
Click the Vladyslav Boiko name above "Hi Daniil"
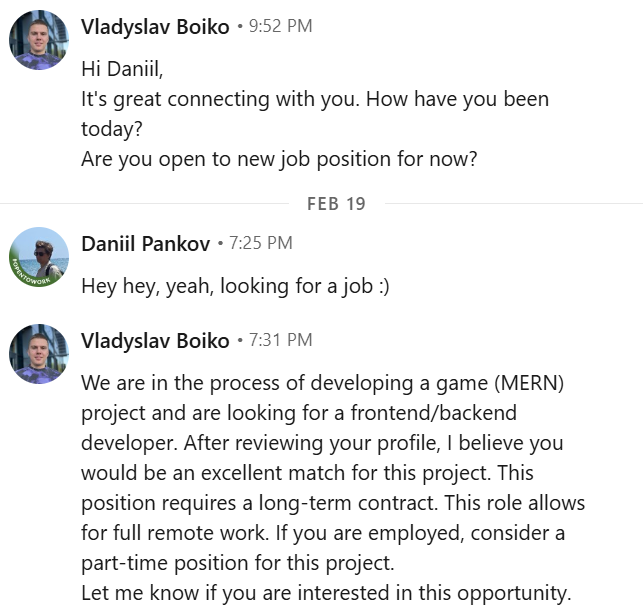click(155, 27)
